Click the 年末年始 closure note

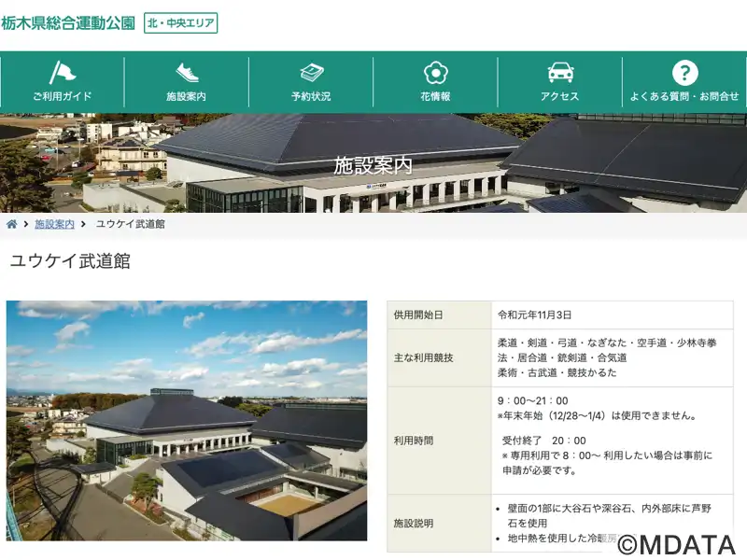598,415
